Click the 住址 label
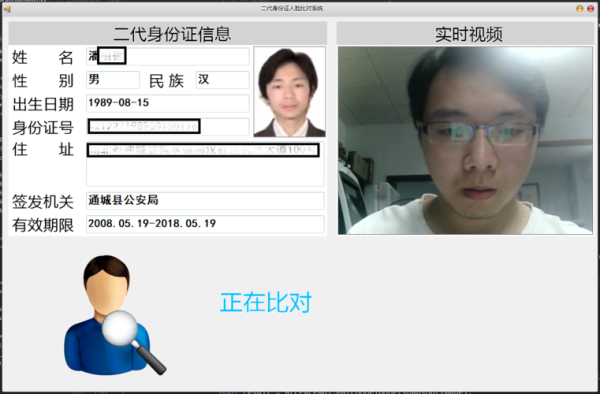This screenshot has height=394, width=600. pos(42,149)
